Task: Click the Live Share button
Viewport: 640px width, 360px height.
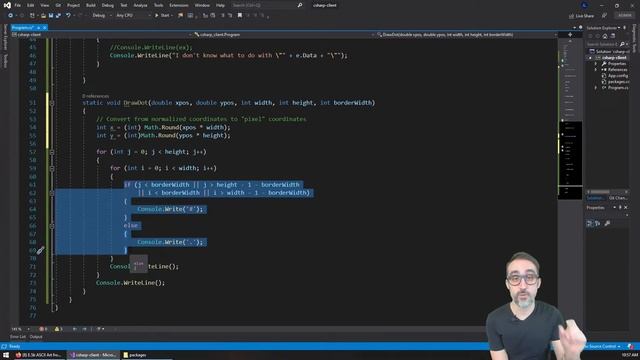Action: pyautogui.click(x=582, y=16)
